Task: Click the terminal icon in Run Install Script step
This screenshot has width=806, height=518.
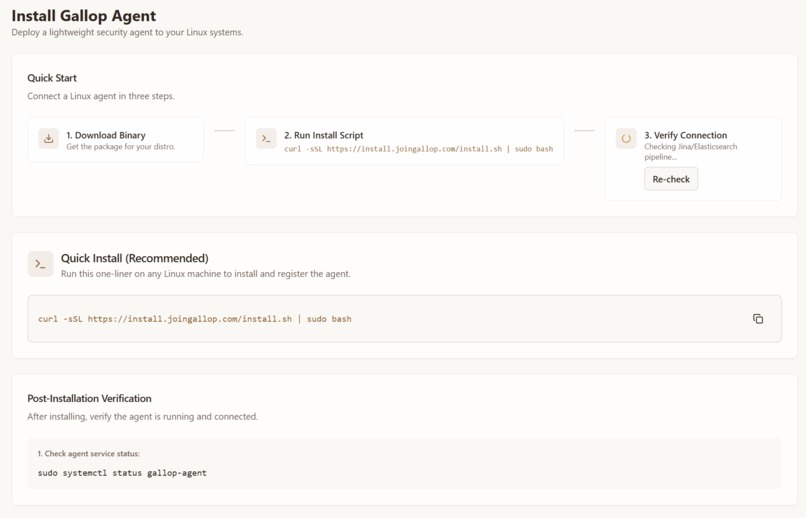Action: tap(266, 139)
